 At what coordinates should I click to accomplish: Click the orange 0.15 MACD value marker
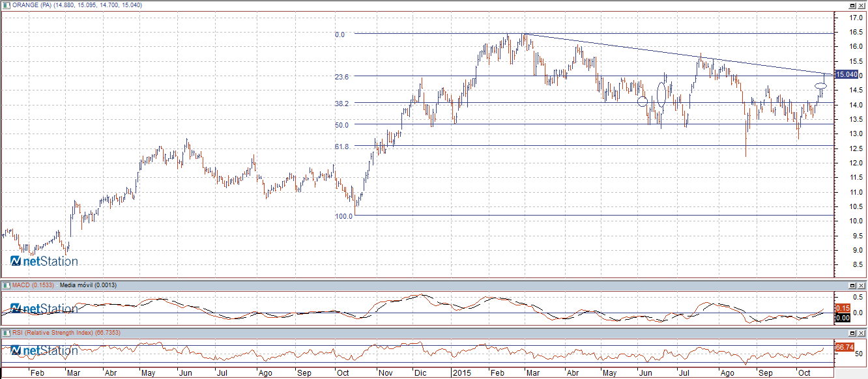(x=843, y=308)
